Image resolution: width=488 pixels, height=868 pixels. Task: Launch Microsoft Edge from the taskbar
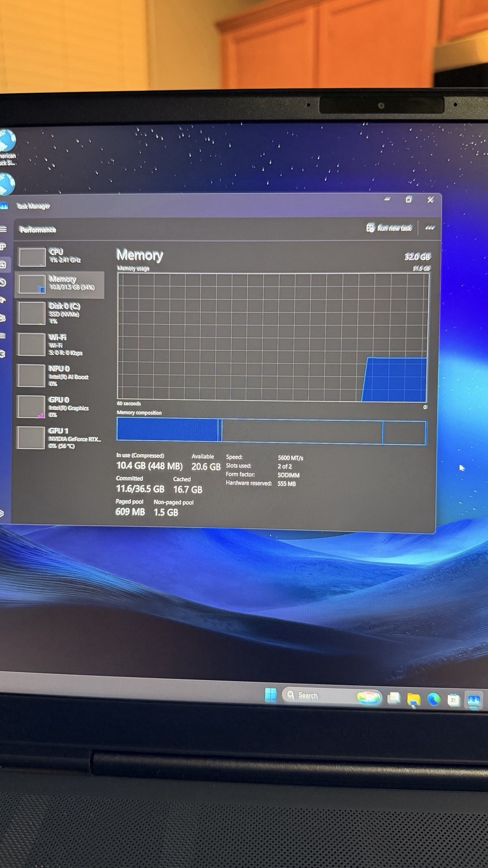point(433,699)
